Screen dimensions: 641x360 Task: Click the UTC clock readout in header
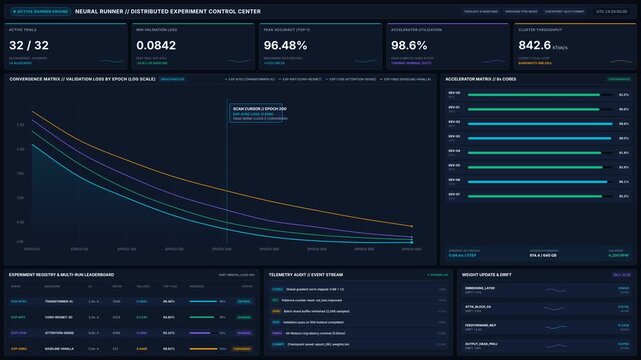[x=612, y=12]
